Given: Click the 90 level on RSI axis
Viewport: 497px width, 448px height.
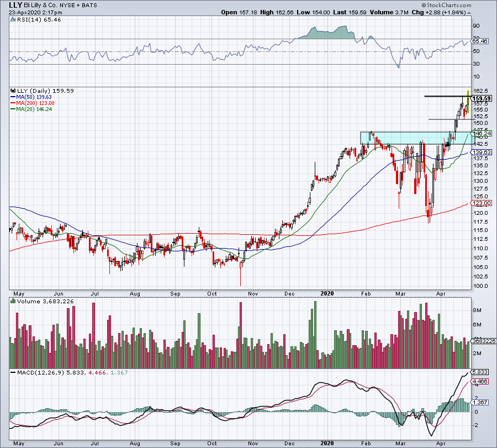Looking at the screenshot, I should tap(476, 25).
